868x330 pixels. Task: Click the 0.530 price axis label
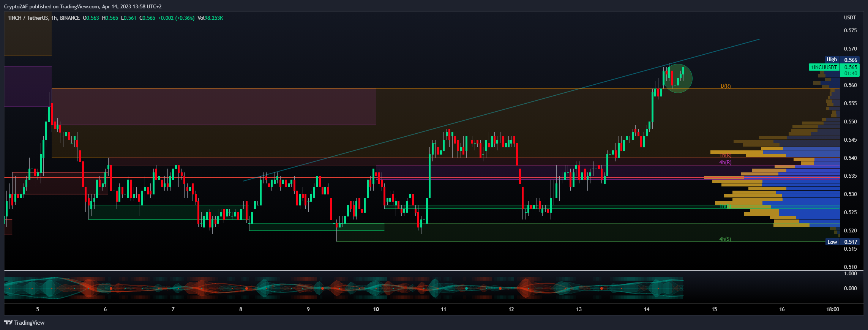(850, 194)
